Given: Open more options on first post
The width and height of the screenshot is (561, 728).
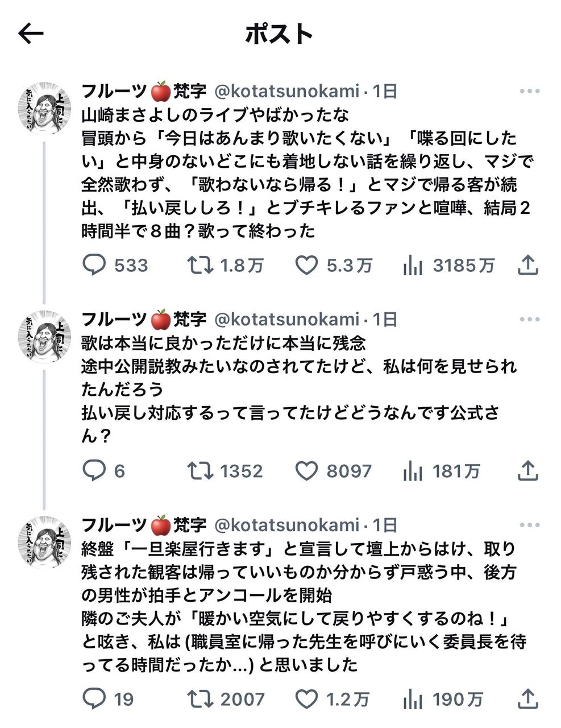Looking at the screenshot, I should coord(529,91).
